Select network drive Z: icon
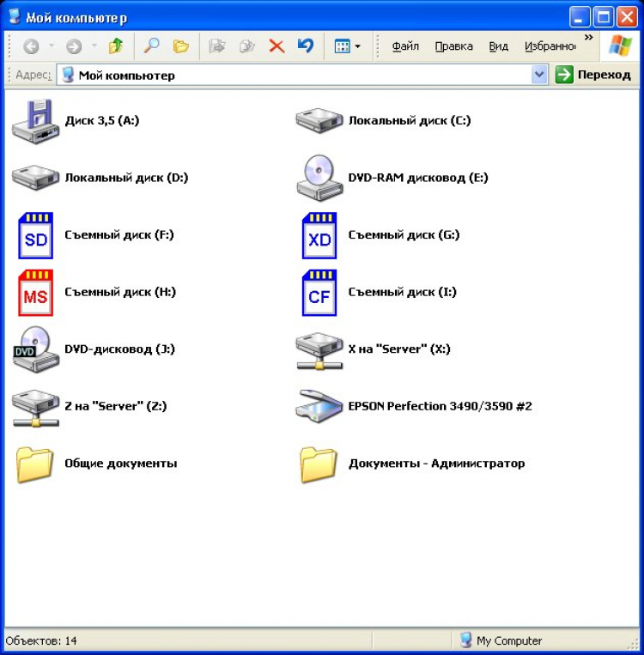Image resolution: width=644 pixels, height=655 pixels. click(x=35, y=408)
